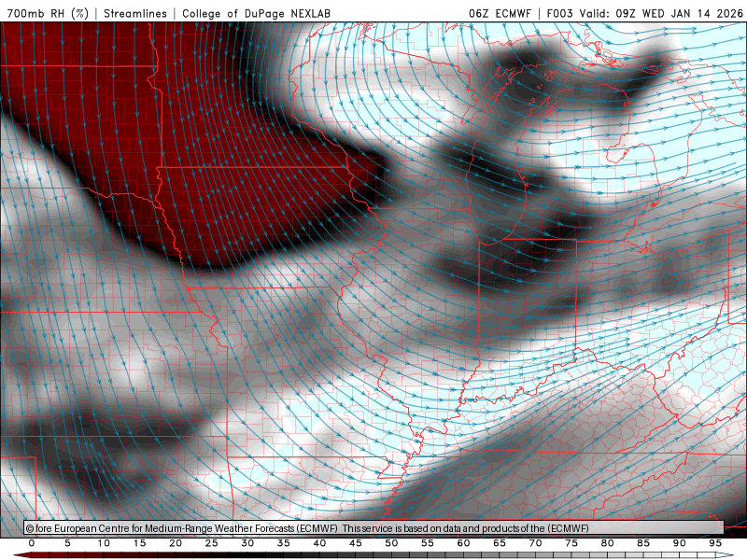Click the "70" colorbar tick label

tap(535, 543)
